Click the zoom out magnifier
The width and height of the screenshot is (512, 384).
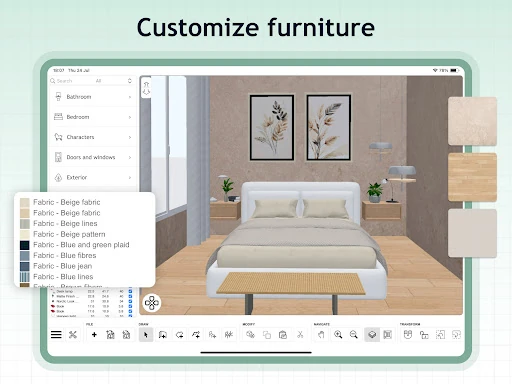(354, 335)
